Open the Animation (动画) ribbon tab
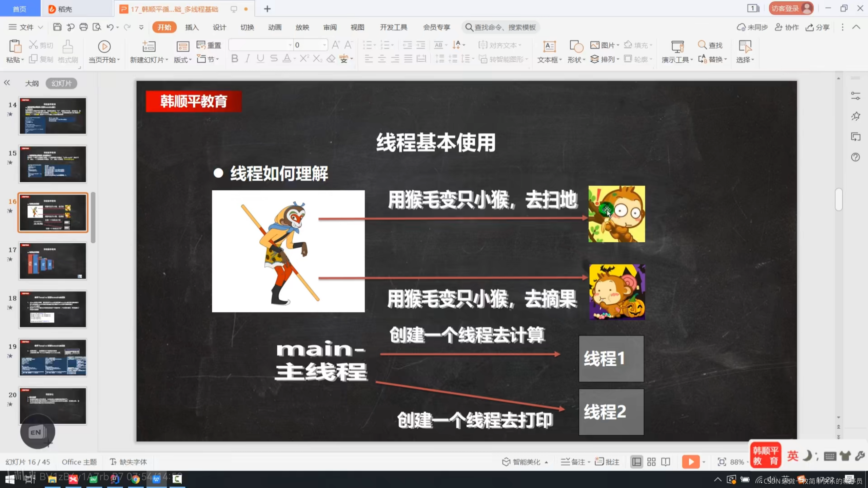Image resolution: width=868 pixels, height=488 pixels. pyautogui.click(x=275, y=27)
